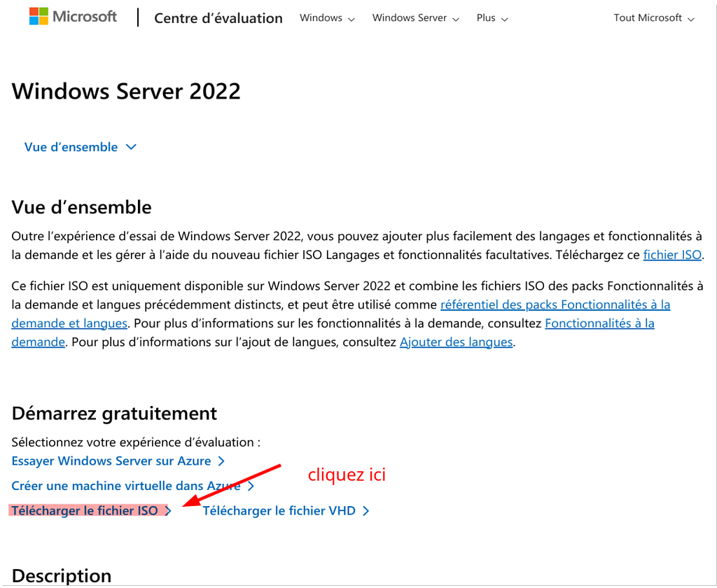Follow the 'Fonctionnalités à la demande' link
This screenshot has height=588, width=717.
[599, 323]
